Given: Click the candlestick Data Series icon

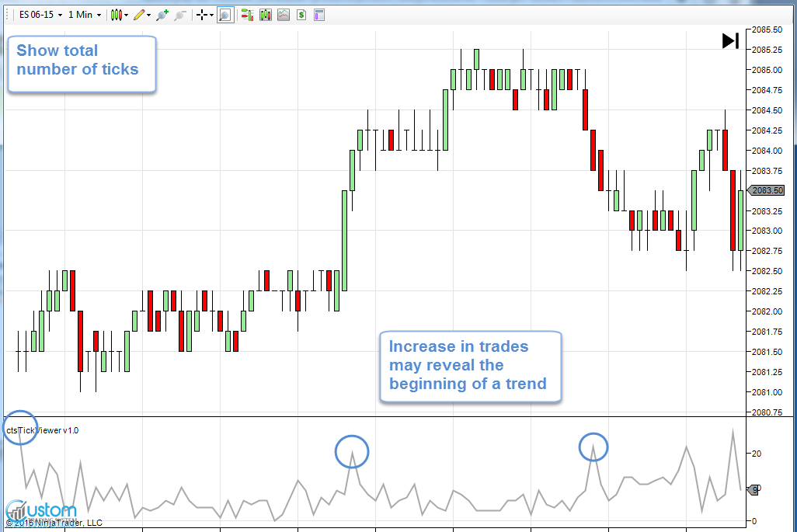Looking at the screenshot, I should point(266,15).
